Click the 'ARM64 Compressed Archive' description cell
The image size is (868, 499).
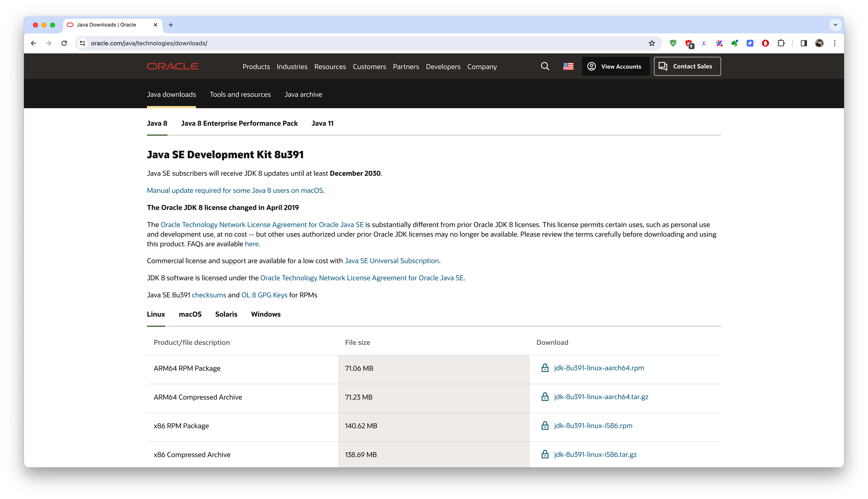[242, 398]
